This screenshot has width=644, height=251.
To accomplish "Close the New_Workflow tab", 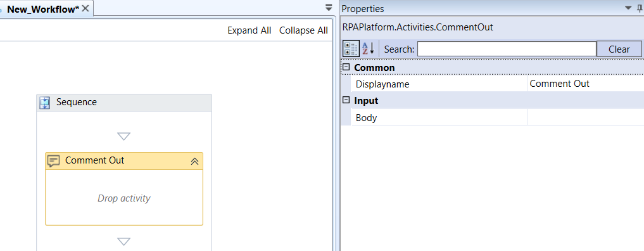I will coord(85,8).
